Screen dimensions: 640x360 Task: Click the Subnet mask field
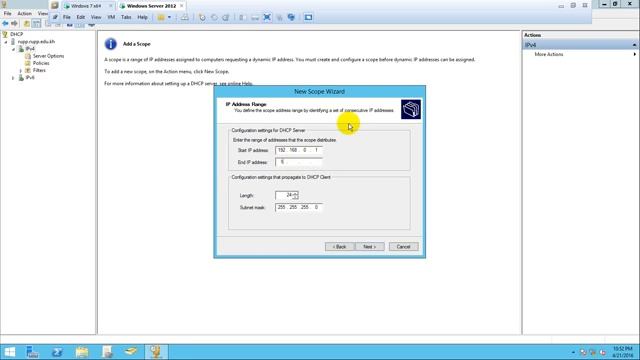point(299,207)
